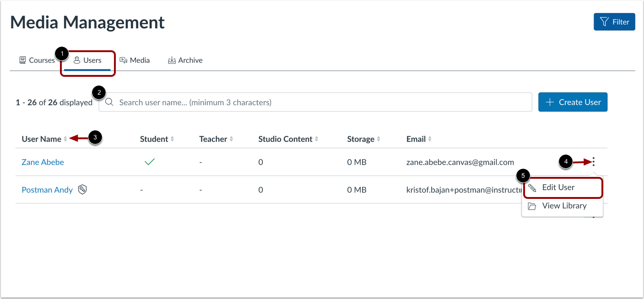Click the magnifying glass search icon
644x299 pixels.
pos(109,102)
